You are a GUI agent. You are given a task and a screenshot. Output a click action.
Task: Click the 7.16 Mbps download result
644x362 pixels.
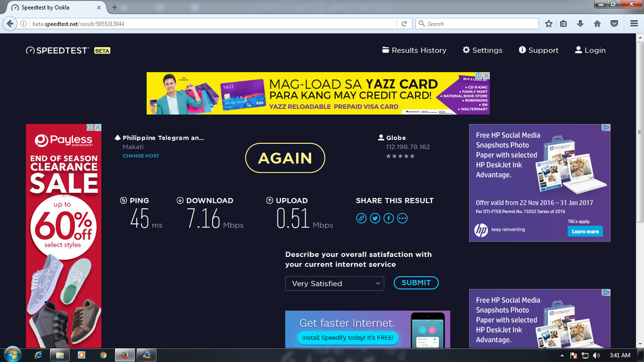(x=215, y=218)
